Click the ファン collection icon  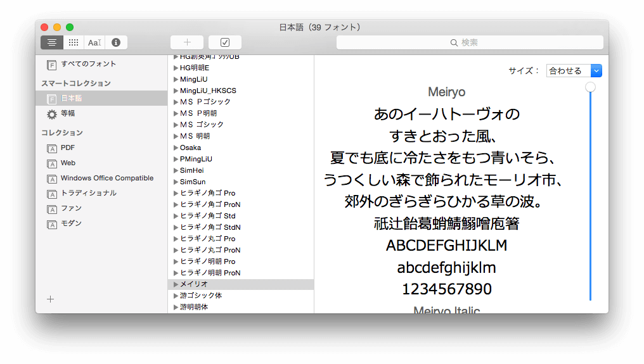(52, 210)
